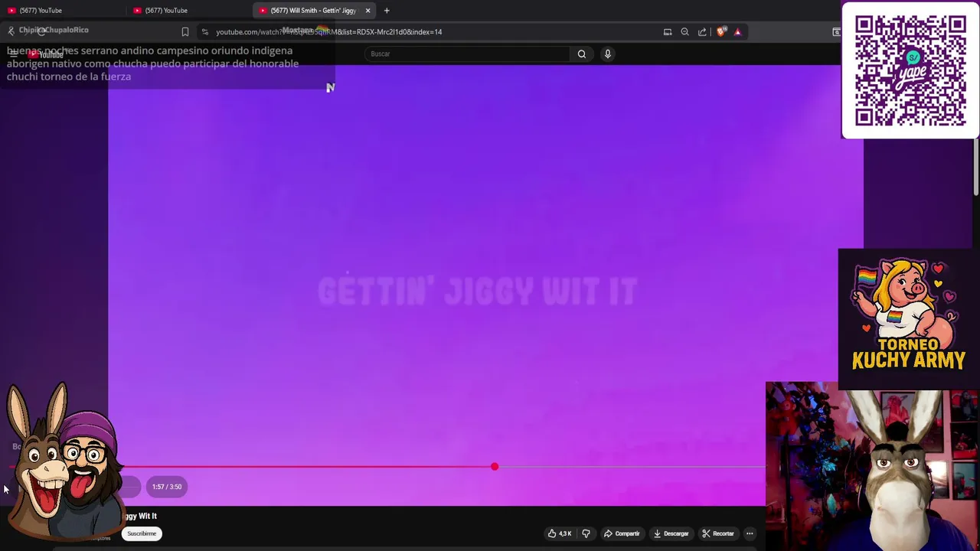
Task: Open Compartir share dialog
Action: tap(622, 533)
